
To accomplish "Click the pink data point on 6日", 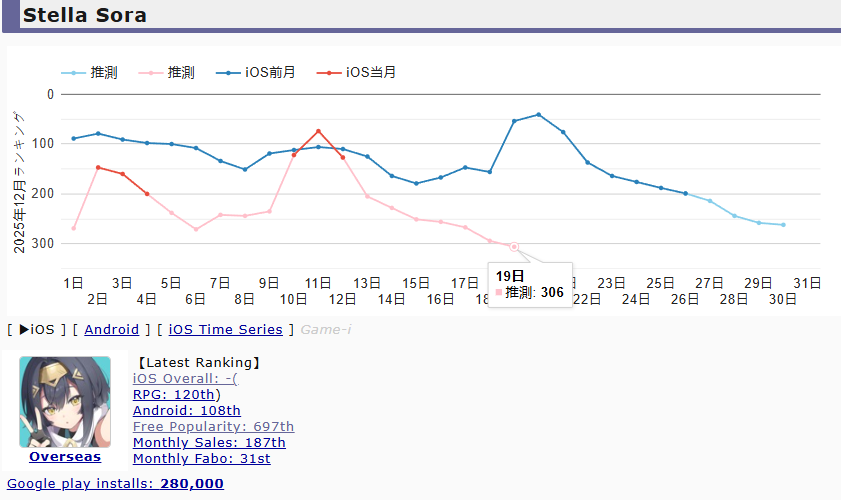I will click(x=196, y=229).
